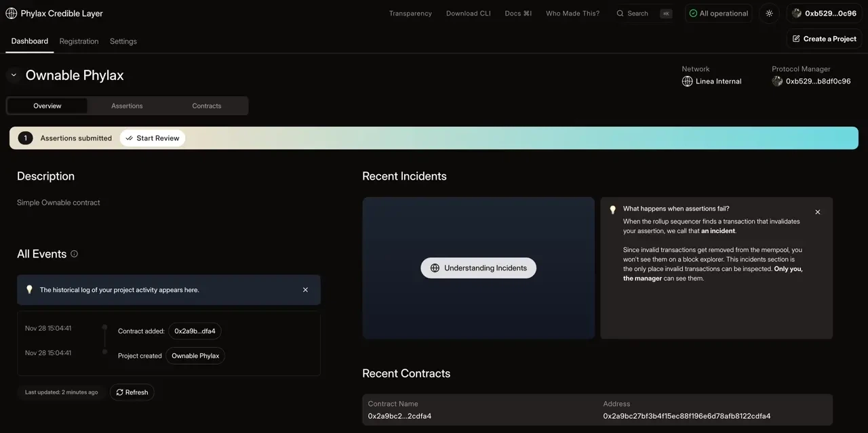Select the Assertions sub-tab
Image resolution: width=868 pixels, height=433 pixels.
(x=127, y=106)
